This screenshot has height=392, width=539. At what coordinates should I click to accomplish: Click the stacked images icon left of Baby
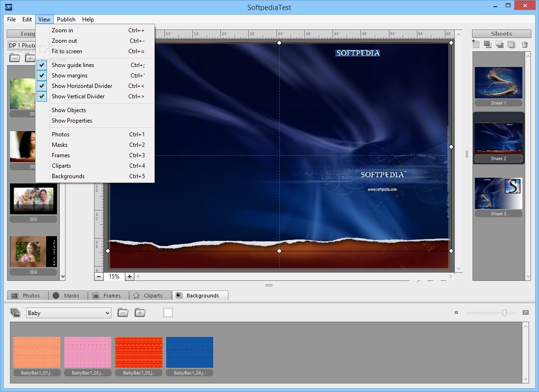tap(15, 313)
